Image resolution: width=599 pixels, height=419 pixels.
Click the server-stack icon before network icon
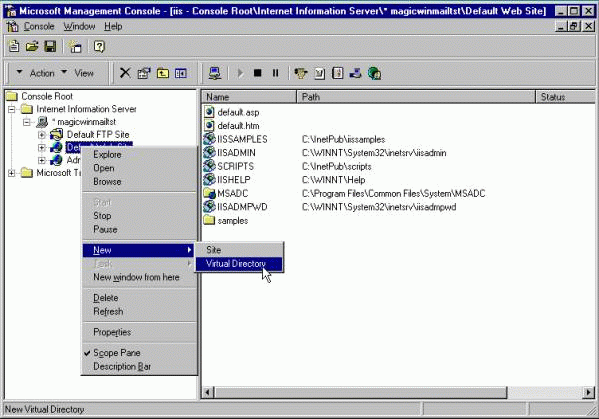tap(338, 73)
